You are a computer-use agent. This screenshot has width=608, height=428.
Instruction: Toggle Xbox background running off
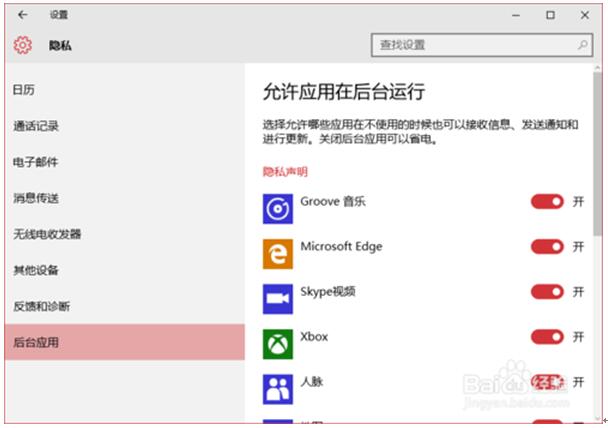547,337
